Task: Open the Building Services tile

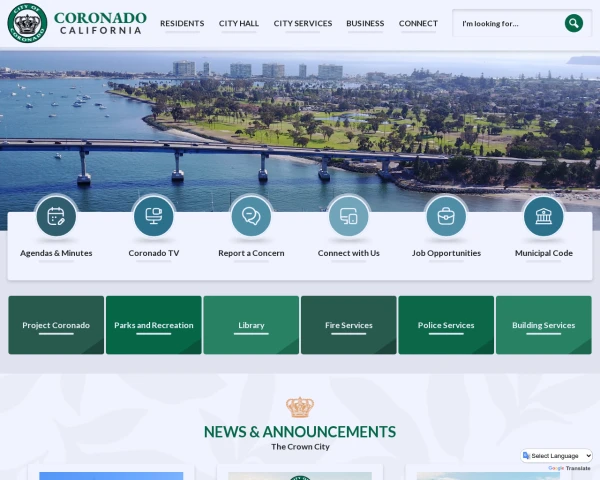Action: click(544, 325)
